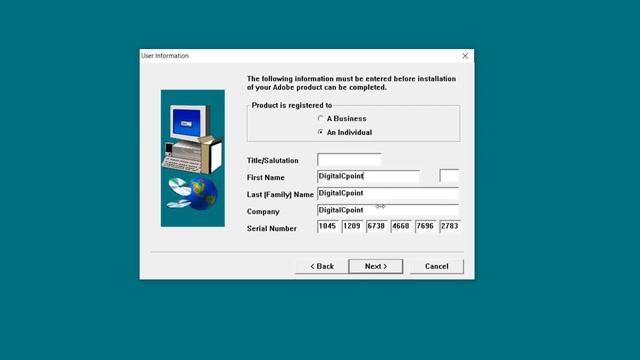Select serial number box containing 2783
The height and width of the screenshot is (360, 640).
(x=450, y=227)
